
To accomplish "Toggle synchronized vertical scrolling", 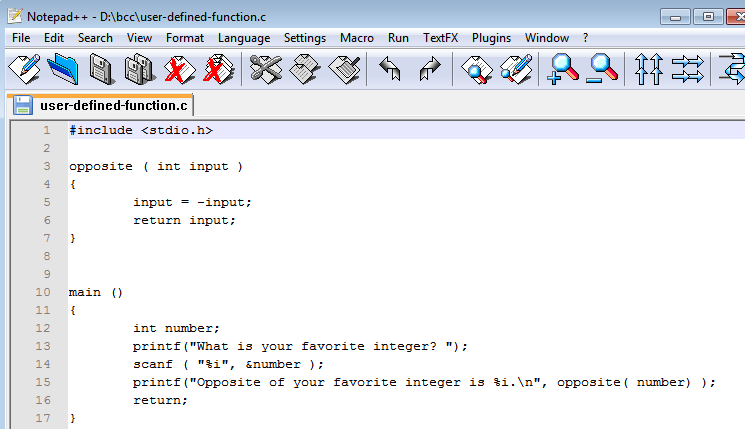I will tap(649, 69).
